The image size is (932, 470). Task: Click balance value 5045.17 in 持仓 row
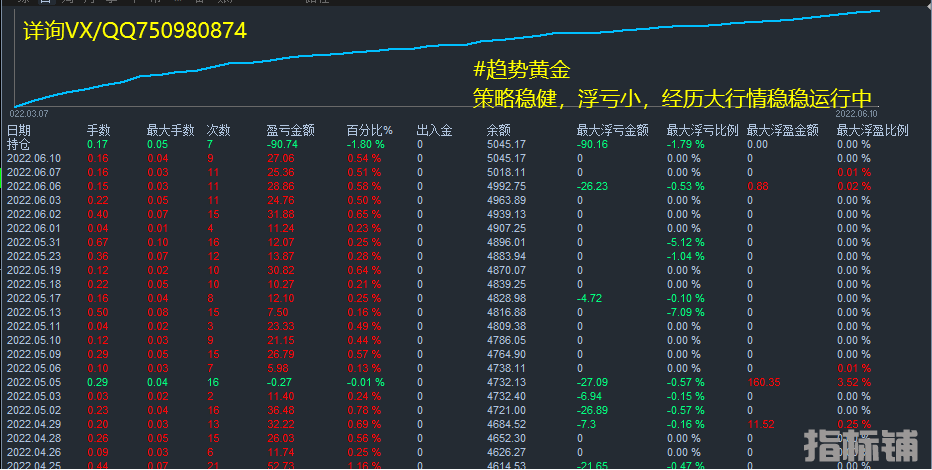[506, 144]
